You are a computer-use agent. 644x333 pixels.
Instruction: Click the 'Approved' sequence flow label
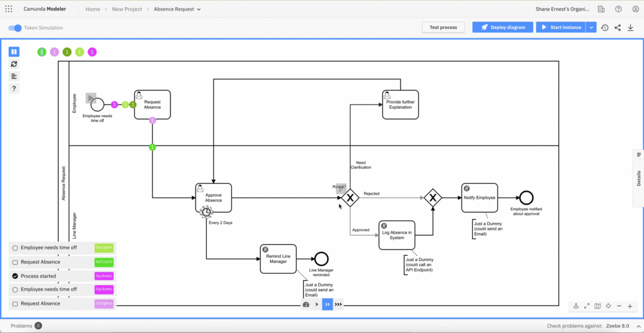(x=361, y=230)
